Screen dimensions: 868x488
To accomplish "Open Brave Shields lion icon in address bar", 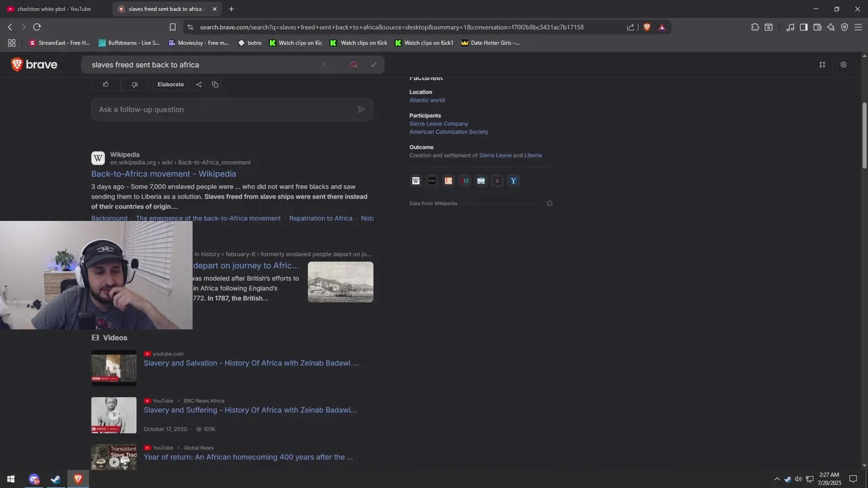I will click(647, 27).
